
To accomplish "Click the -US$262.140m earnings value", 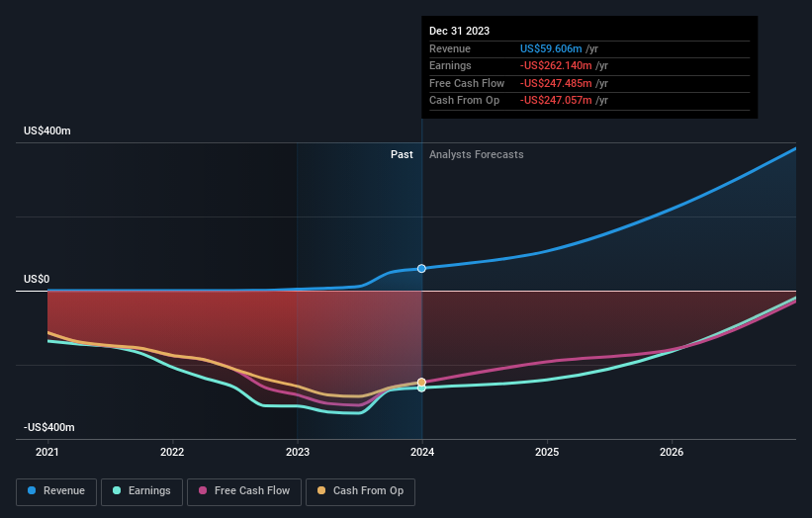I will click(556, 65).
